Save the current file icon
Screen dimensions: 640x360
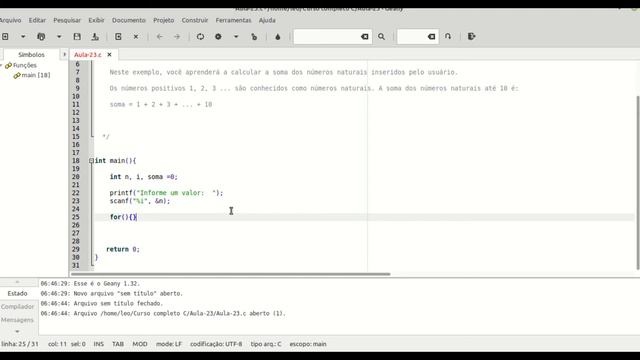(x=77, y=37)
